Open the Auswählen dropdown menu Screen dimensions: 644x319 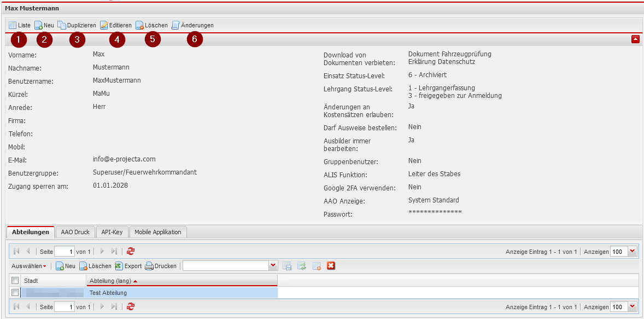pos(29,266)
